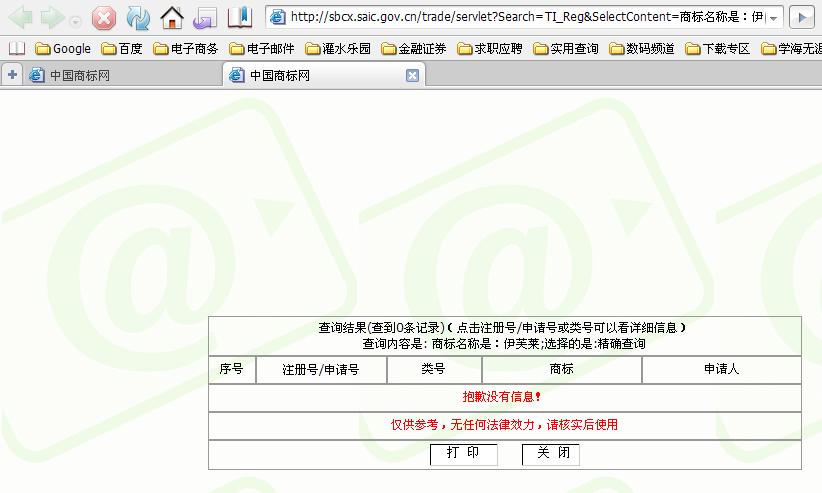822x493 pixels.
Task: Close the active 中国商标网 tab
Action: (x=412, y=76)
